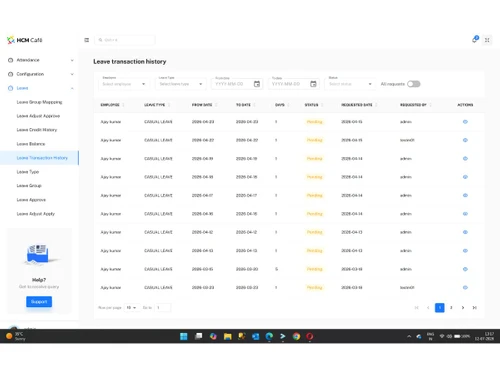Open Windows Start menu
The image size is (500, 375).
click(184, 336)
